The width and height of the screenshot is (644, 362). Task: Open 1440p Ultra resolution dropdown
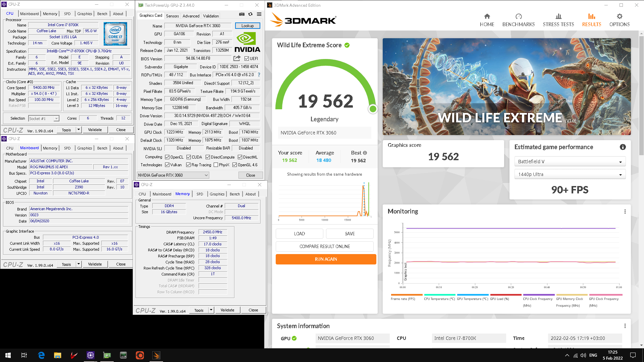[x=570, y=174]
